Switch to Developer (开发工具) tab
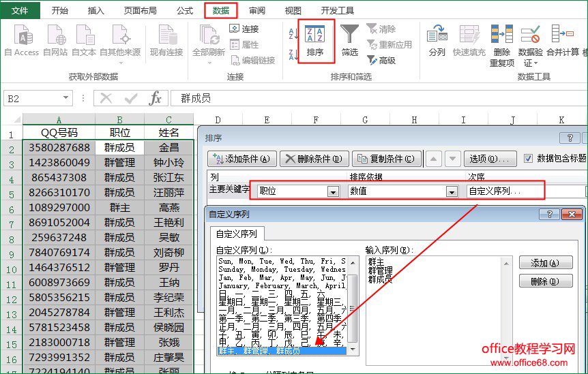 click(x=338, y=10)
